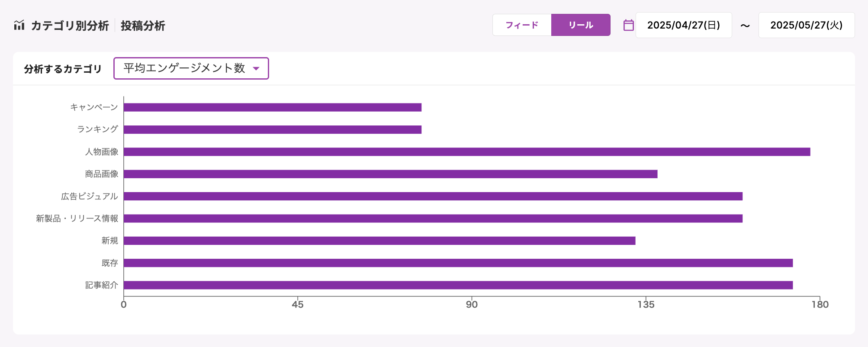Image resolution: width=868 pixels, height=347 pixels.
Task: Open the 平均エンゲージメント数 dropdown
Action: coord(185,68)
